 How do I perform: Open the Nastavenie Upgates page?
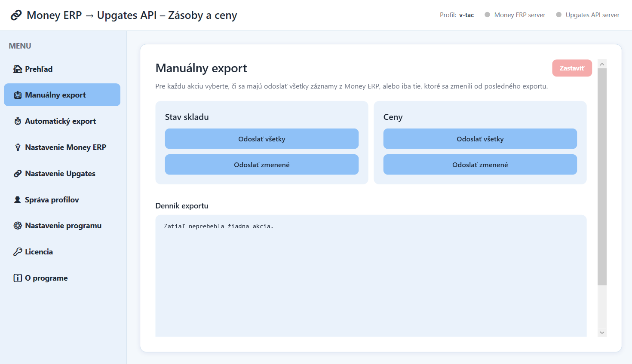pos(62,174)
